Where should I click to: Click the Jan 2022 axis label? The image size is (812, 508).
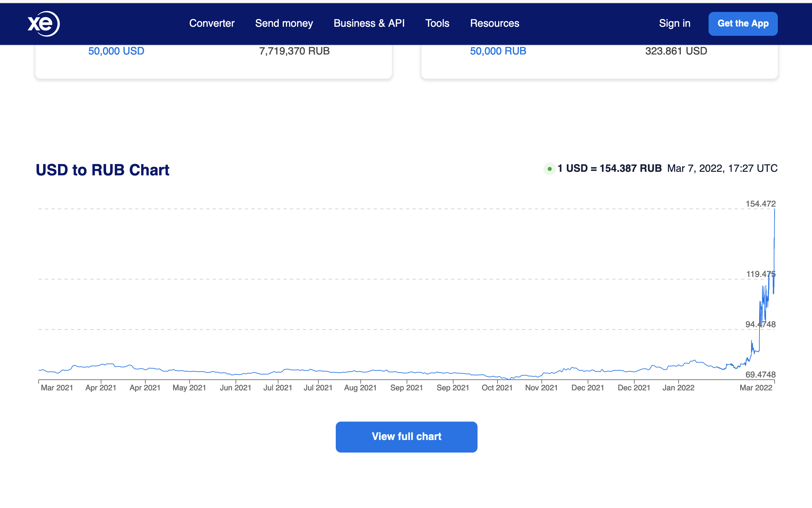pyautogui.click(x=678, y=388)
